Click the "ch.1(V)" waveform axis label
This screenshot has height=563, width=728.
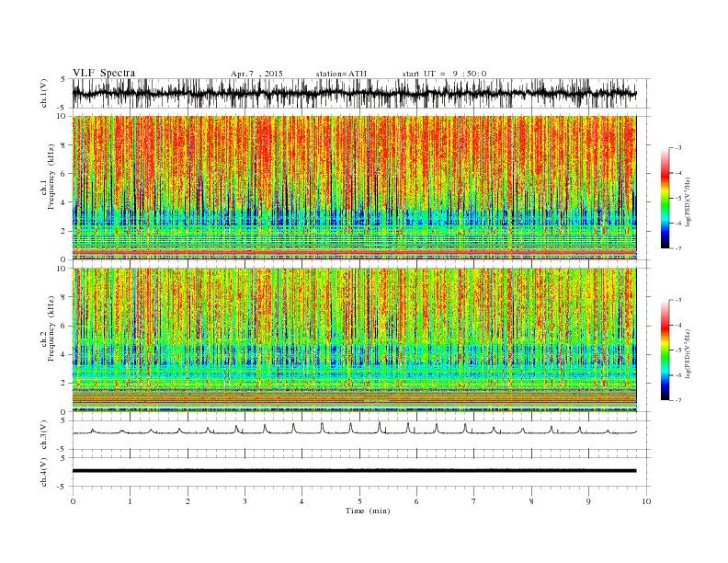(x=44, y=93)
